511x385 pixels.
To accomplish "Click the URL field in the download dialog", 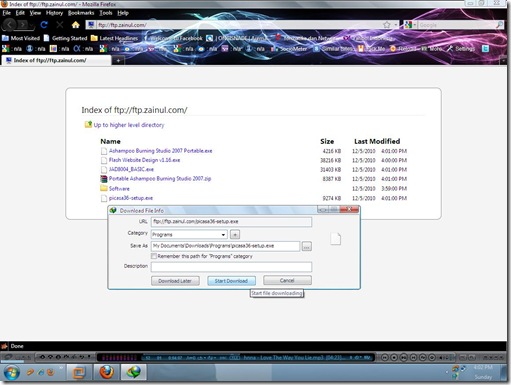I will point(231,222).
